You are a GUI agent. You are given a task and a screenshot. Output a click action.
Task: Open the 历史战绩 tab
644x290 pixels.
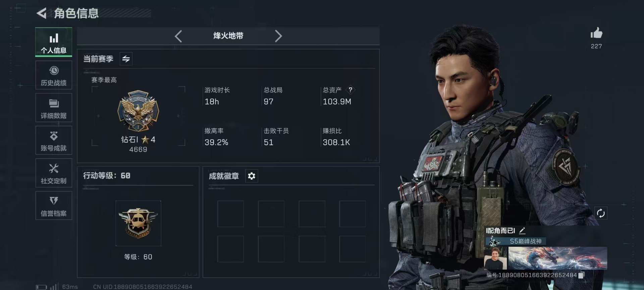pyautogui.click(x=54, y=75)
